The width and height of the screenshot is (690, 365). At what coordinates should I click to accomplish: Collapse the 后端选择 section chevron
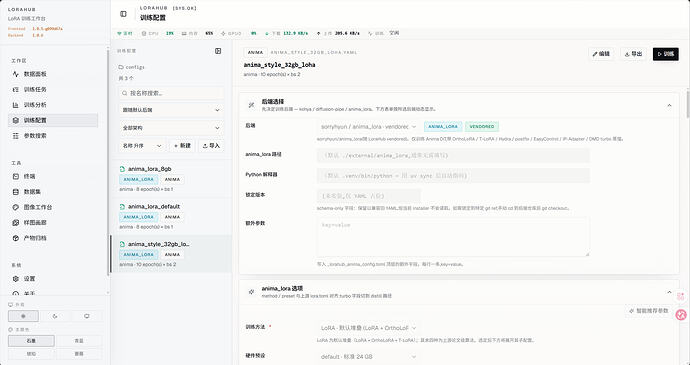(x=669, y=105)
